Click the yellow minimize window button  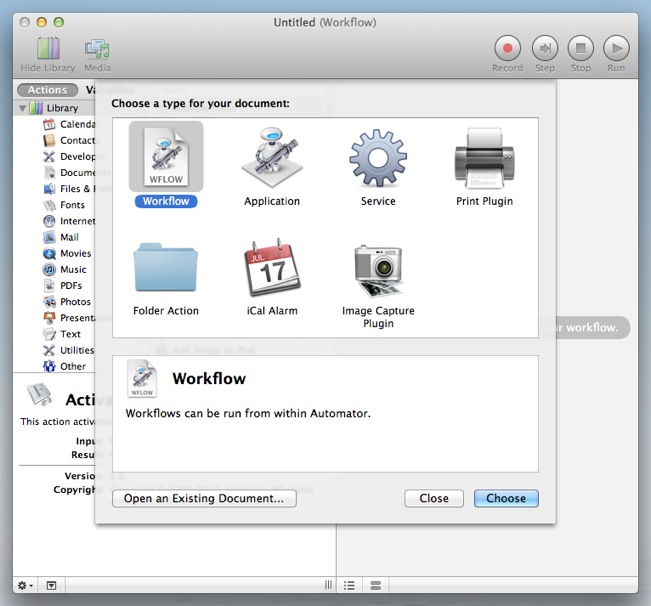(x=42, y=22)
